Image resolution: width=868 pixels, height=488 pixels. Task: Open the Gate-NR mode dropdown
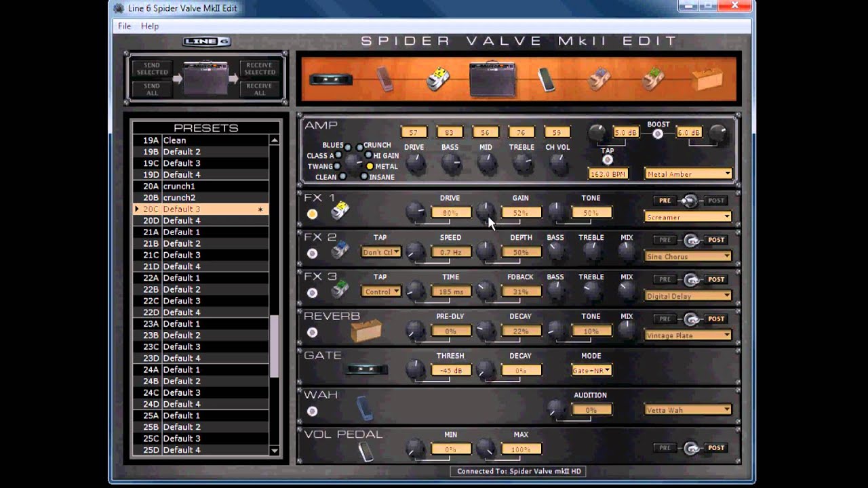pyautogui.click(x=591, y=370)
